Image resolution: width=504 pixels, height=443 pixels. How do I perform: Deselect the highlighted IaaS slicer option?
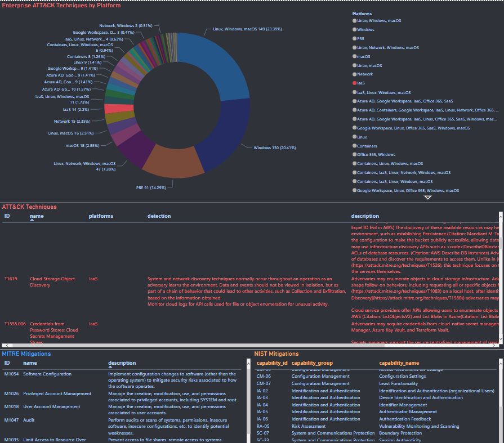click(x=359, y=83)
